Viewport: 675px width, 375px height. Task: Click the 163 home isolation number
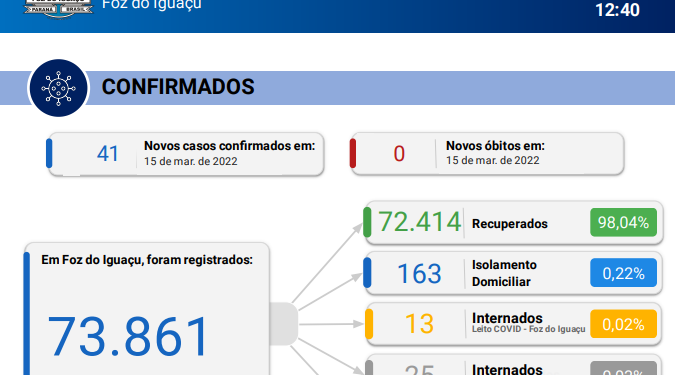[x=419, y=273]
